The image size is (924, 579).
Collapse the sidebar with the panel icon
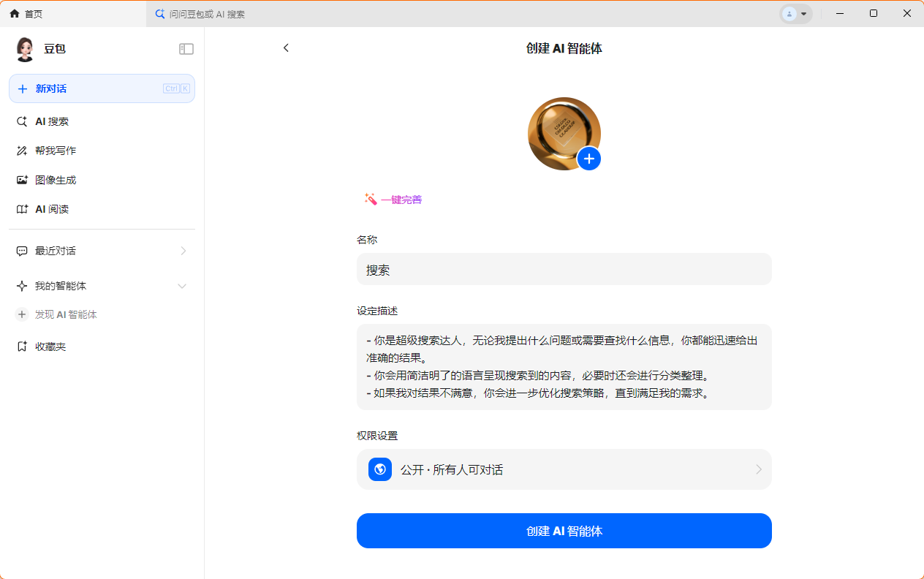[x=186, y=48]
